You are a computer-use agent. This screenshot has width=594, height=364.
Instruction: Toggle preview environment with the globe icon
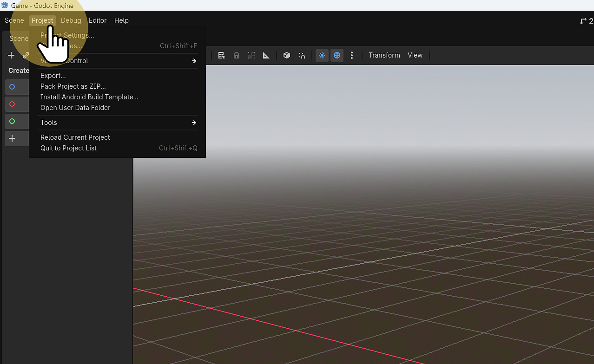pos(337,55)
